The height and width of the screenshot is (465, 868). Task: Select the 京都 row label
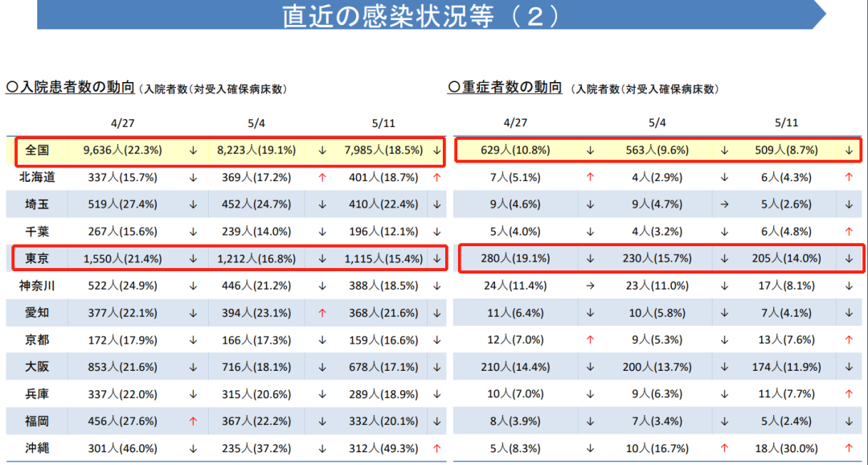pyautogui.click(x=38, y=339)
